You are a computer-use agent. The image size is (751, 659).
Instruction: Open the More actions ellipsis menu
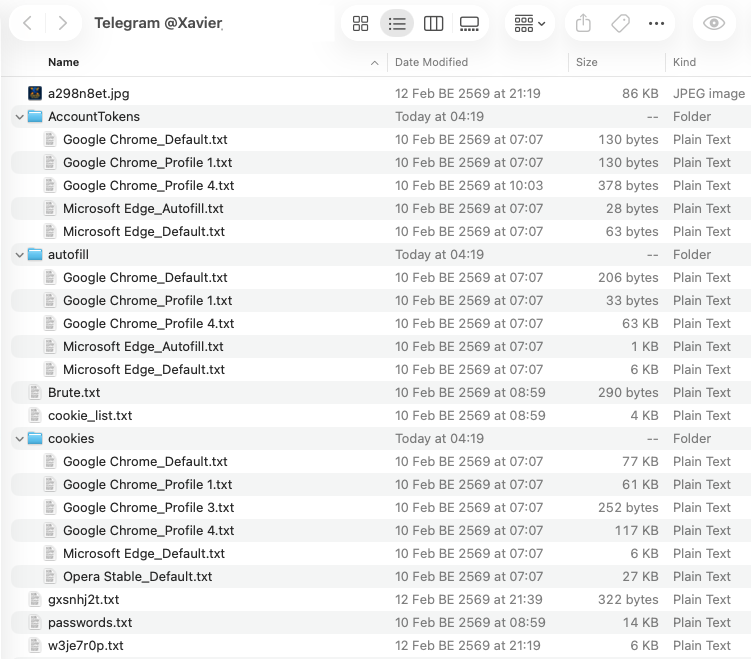tap(656, 23)
